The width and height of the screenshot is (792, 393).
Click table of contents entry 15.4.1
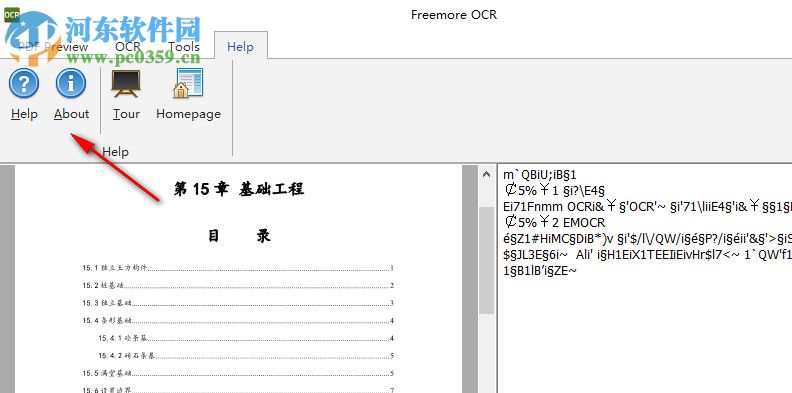tap(246, 338)
